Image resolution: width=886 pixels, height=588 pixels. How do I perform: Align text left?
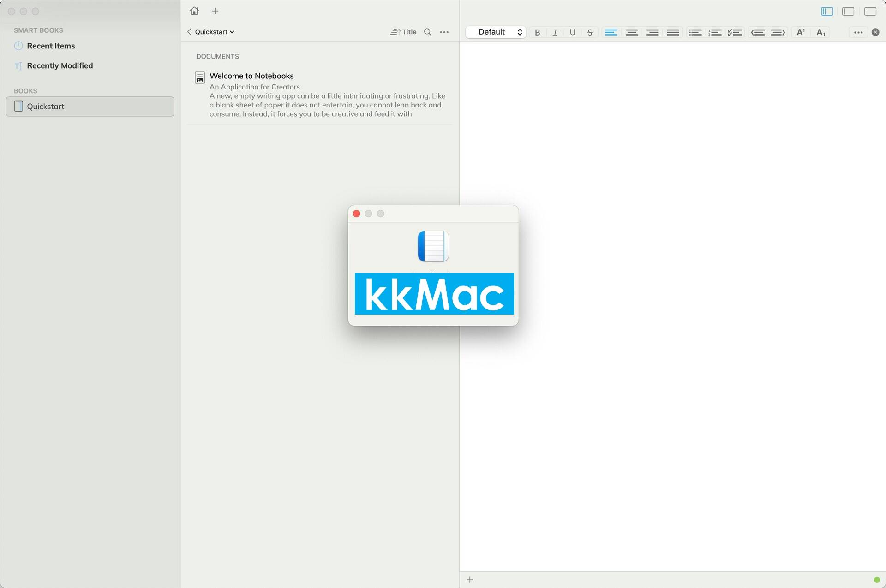tap(611, 32)
